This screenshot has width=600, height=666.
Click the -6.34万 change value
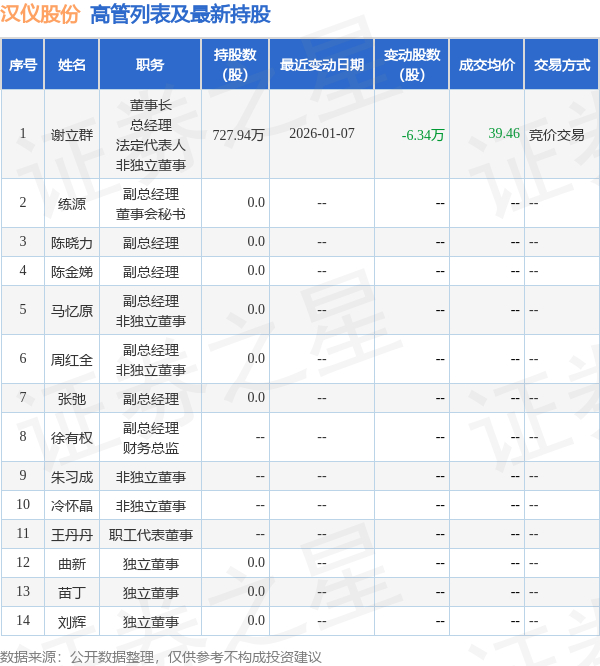[x=423, y=135]
